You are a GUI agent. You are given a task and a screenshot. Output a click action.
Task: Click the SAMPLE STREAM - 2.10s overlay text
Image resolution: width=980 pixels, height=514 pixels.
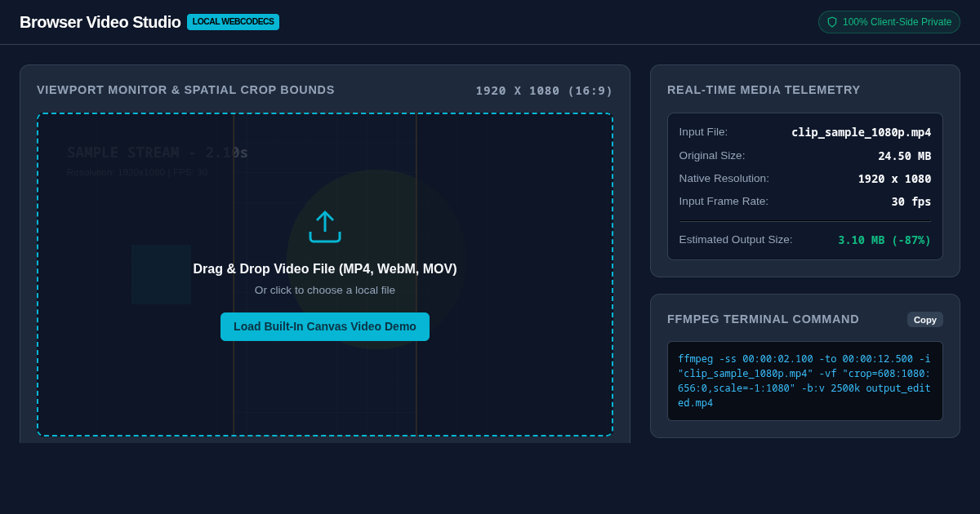click(x=158, y=153)
